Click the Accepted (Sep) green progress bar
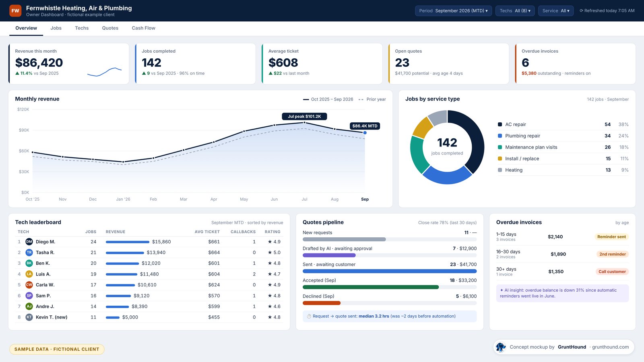Image resolution: width=644 pixels, height=362 pixels. 371,287
